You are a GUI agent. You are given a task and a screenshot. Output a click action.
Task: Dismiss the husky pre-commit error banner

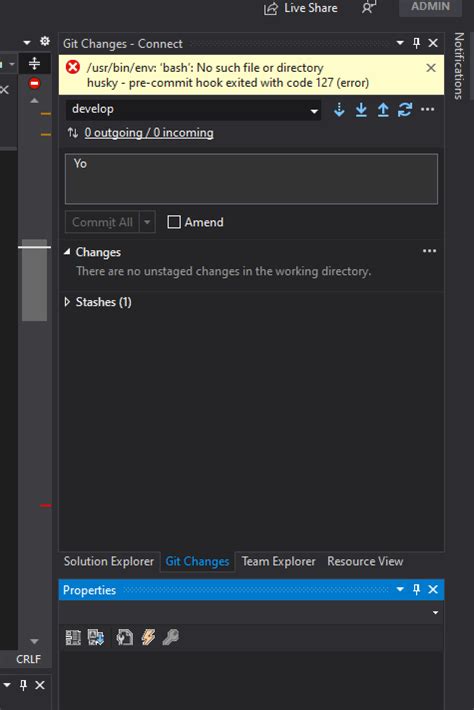[431, 68]
